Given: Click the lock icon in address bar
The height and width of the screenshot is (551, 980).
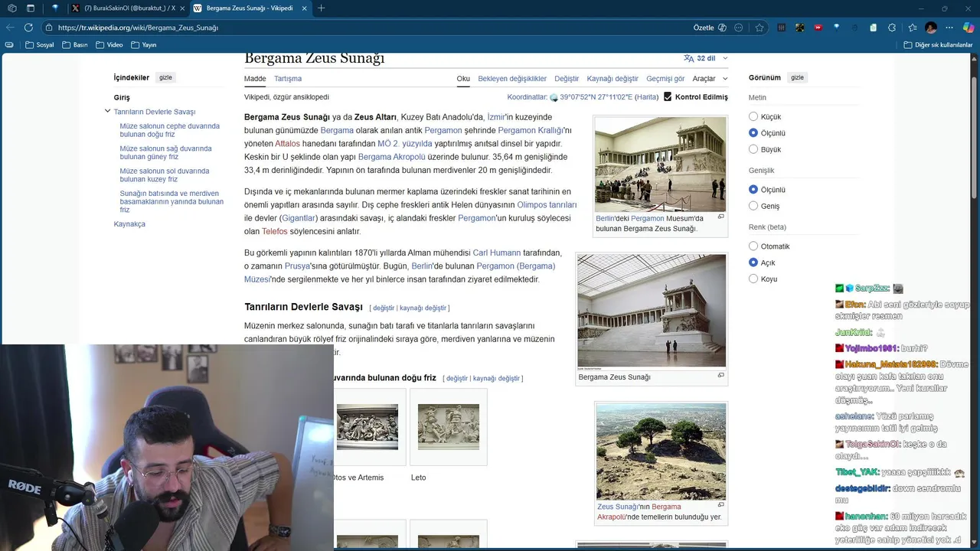Looking at the screenshot, I should pos(48,28).
